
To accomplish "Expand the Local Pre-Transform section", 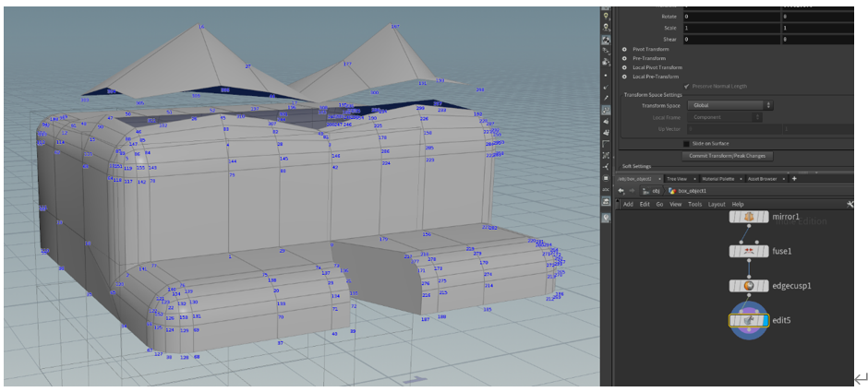I will point(625,77).
